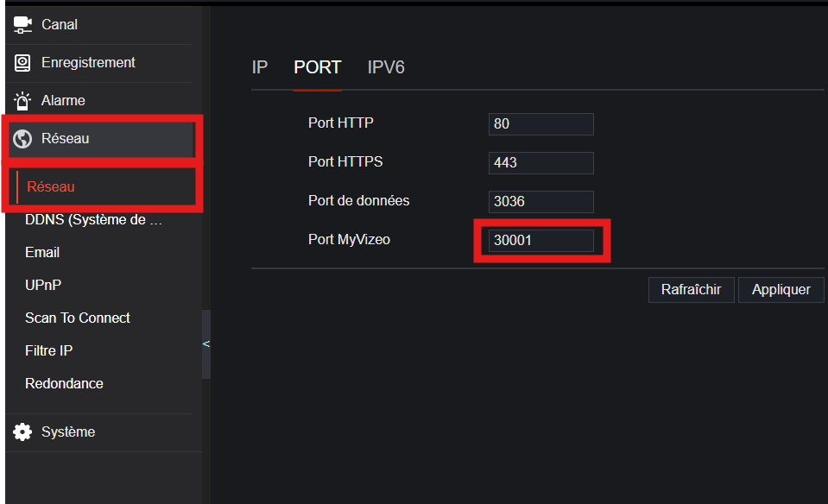This screenshot has width=828, height=504.
Task: Click the Alarme siren icon
Action: point(22,101)
